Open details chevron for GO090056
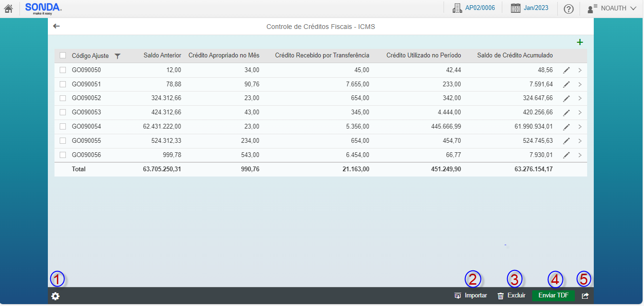644x306 pixels. [x=580, y=155]
